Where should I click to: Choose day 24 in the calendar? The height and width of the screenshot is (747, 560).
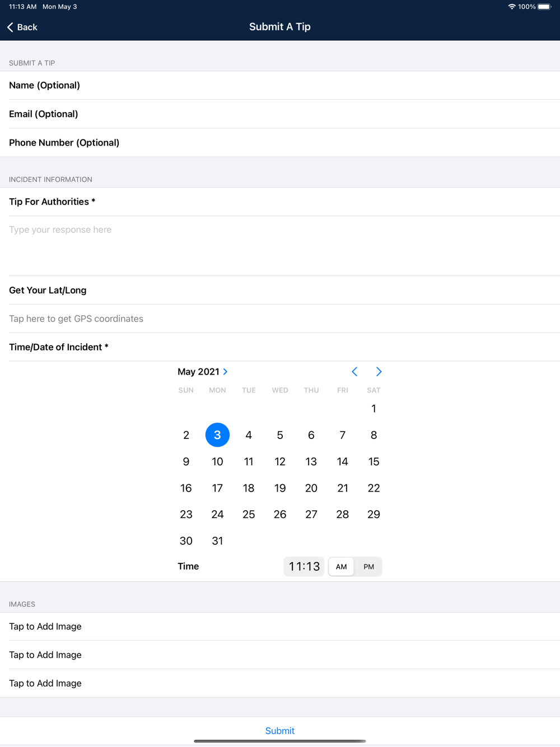[217, 515]
